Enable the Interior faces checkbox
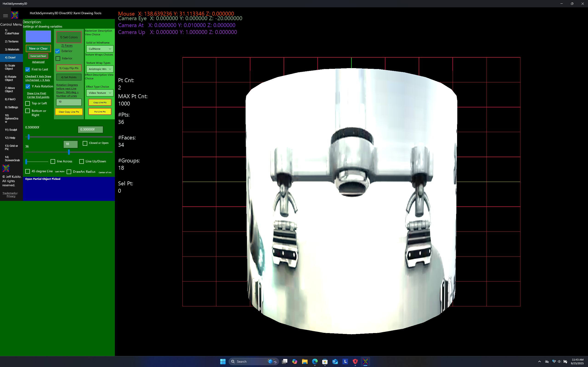The width and height of the screenshot is (588, 367). point(58,58)
